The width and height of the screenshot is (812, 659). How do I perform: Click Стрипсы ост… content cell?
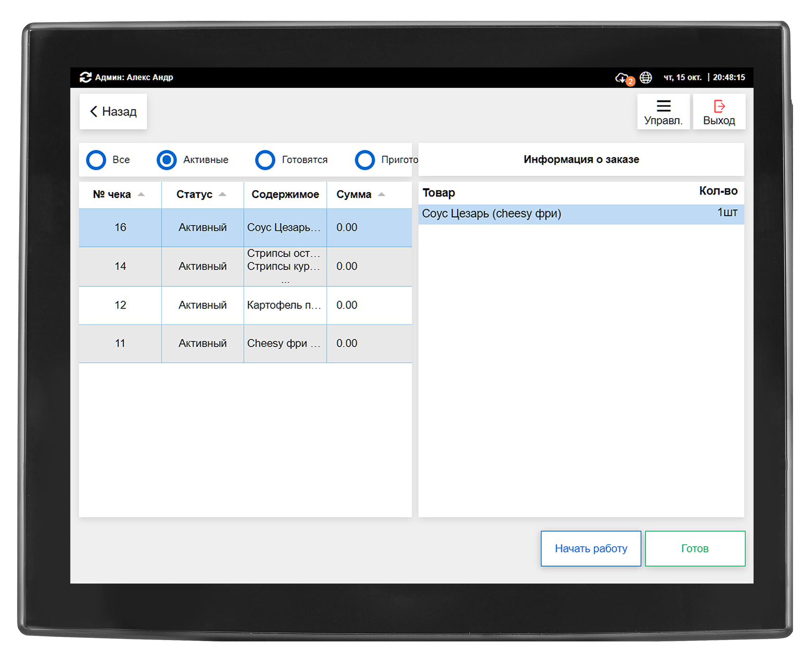pos(285,266)
